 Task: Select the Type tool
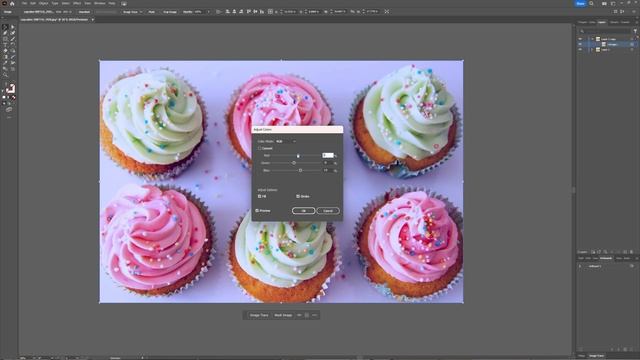click(5, 45)
